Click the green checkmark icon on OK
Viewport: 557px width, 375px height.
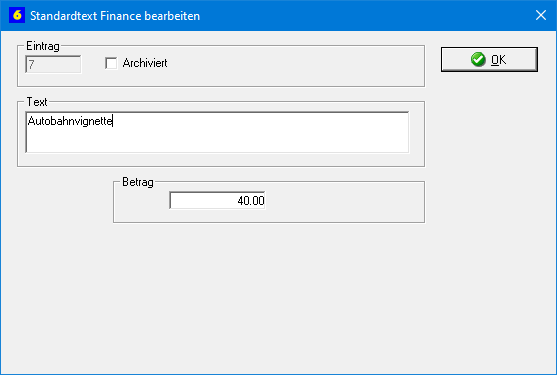478,59
